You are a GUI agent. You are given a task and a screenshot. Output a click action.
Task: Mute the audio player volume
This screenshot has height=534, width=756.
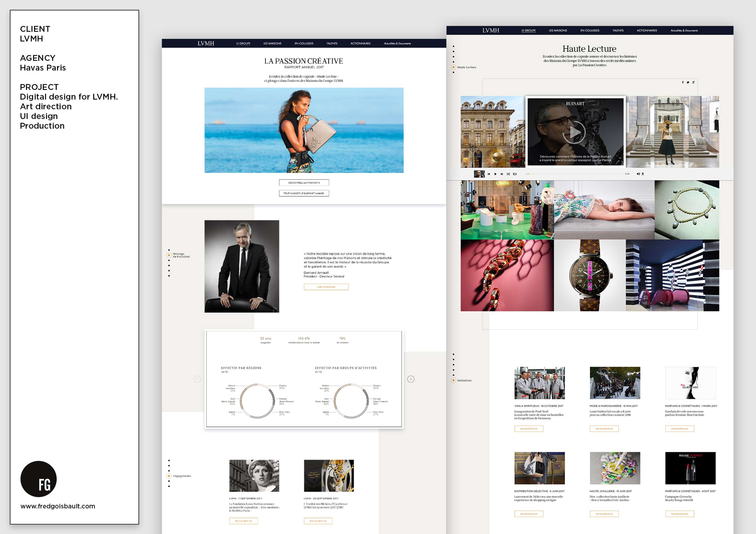tap(638, 174)
